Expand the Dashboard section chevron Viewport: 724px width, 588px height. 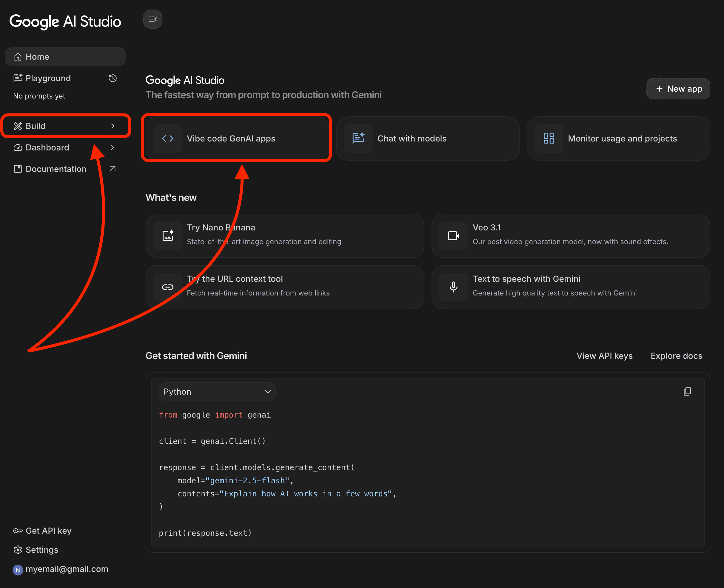(113, 147)
